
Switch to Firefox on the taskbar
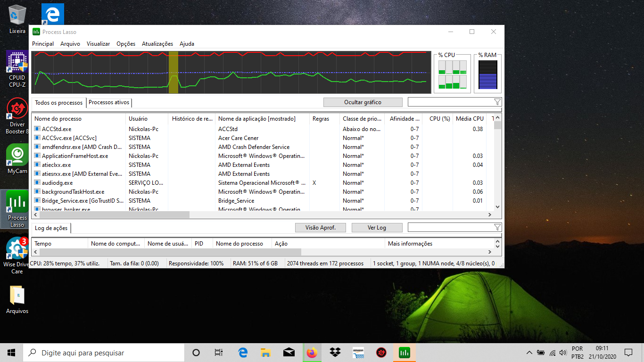click(312, 353)
